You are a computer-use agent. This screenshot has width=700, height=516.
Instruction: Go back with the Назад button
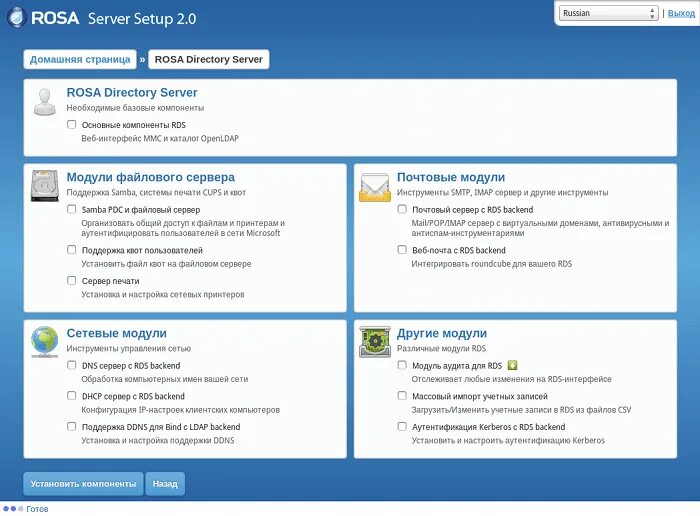click(x=165, y=484)
